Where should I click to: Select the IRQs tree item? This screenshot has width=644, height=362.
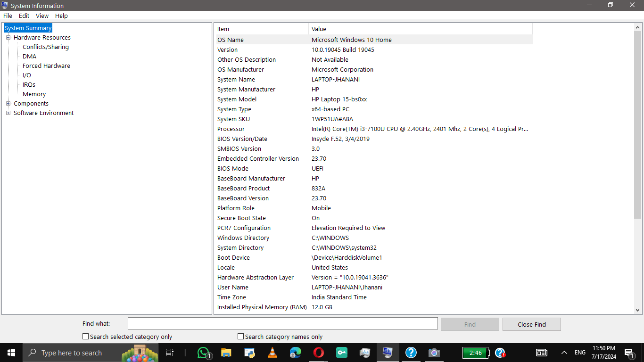point(29,84)
